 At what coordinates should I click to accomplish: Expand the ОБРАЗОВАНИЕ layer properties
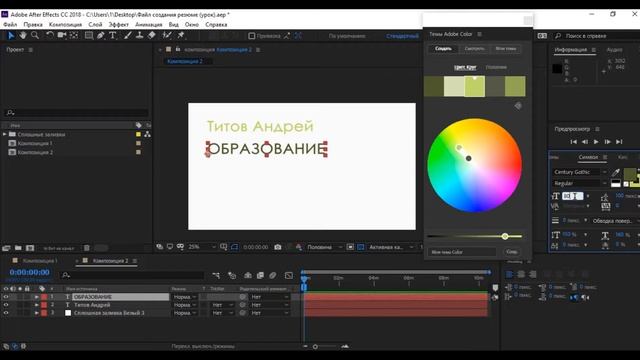point(36,297)
